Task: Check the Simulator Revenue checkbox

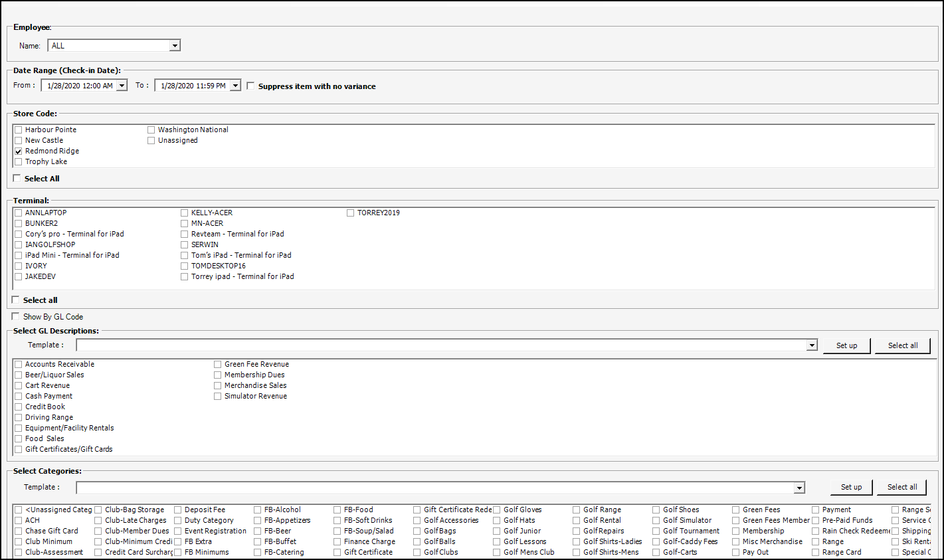Action: [x=218, y=397]
